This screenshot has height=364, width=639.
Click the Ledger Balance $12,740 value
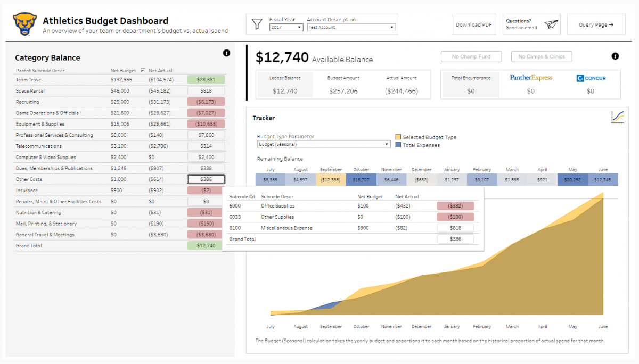click(285, 91)
